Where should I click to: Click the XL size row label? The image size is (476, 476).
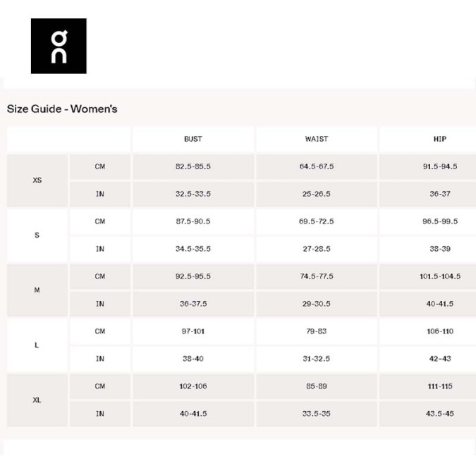point(37,400)
